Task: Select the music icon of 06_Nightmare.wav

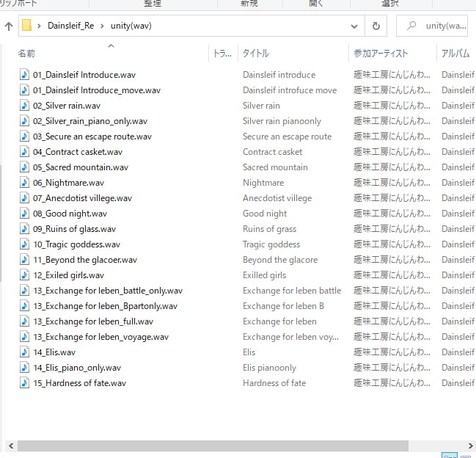Action: pos(25,183)
